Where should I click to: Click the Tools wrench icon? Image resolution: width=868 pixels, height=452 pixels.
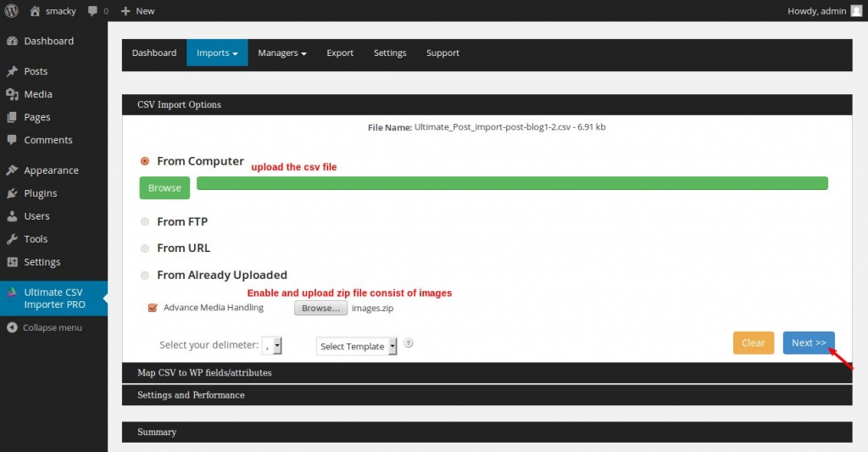(12, 239)
